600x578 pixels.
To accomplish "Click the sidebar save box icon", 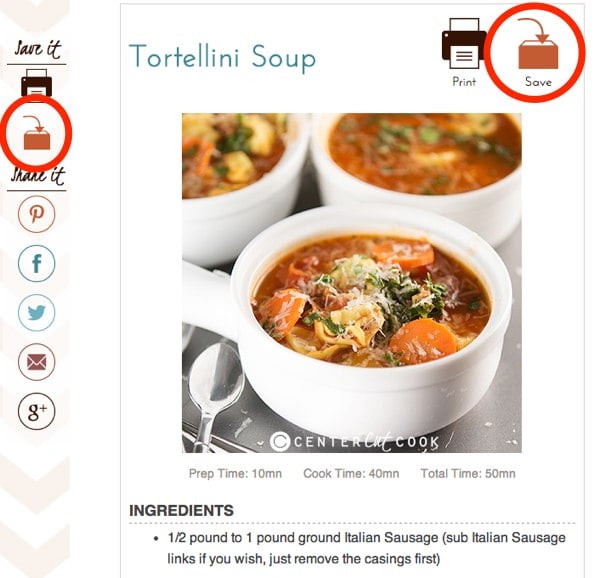I will point(37,133).
